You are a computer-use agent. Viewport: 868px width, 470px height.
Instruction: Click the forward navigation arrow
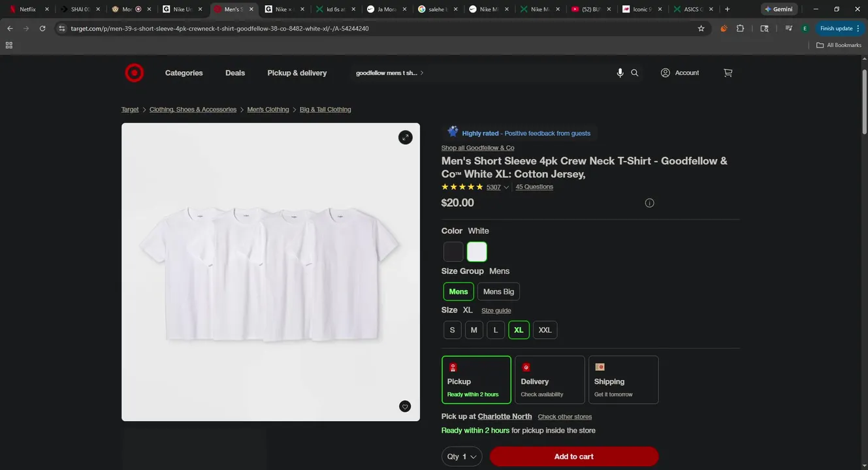(26, 29)
